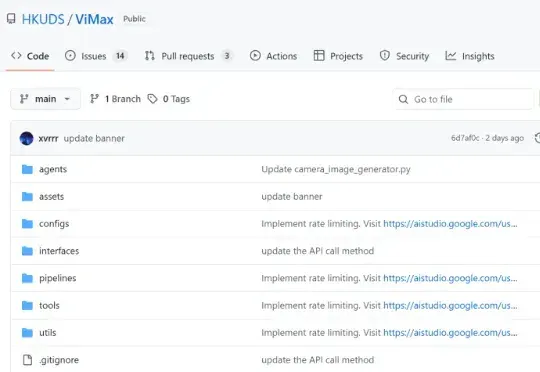Open .gitignore row 'update the API call method'
This screenshot has width=540, height=372.
point(318,360)
